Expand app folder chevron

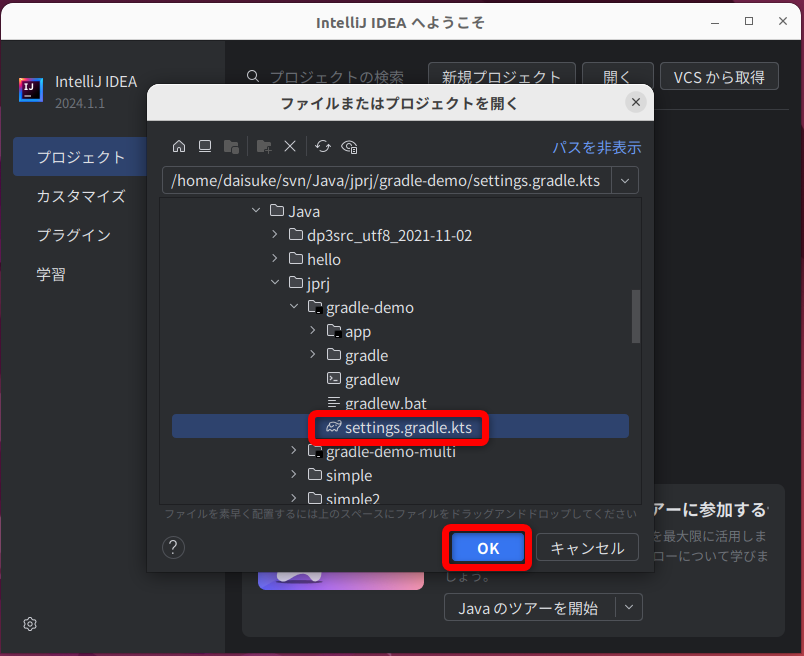(313, 330)
